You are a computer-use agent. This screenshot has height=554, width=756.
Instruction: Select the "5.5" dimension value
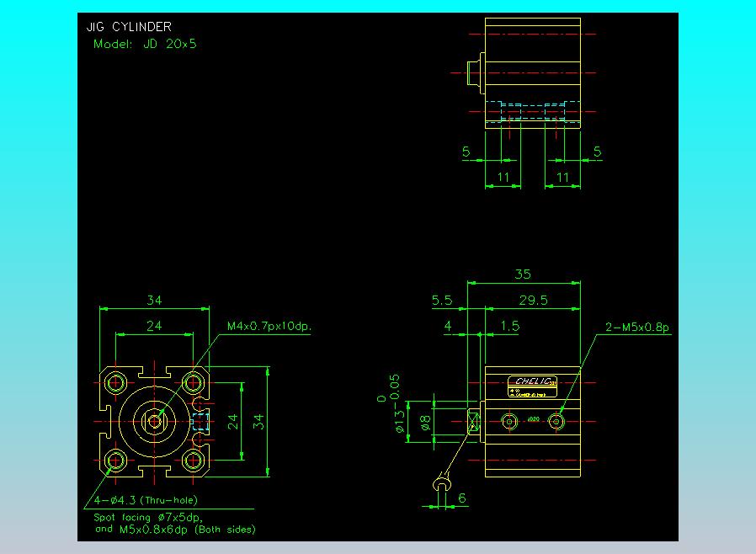pos(442,301)
